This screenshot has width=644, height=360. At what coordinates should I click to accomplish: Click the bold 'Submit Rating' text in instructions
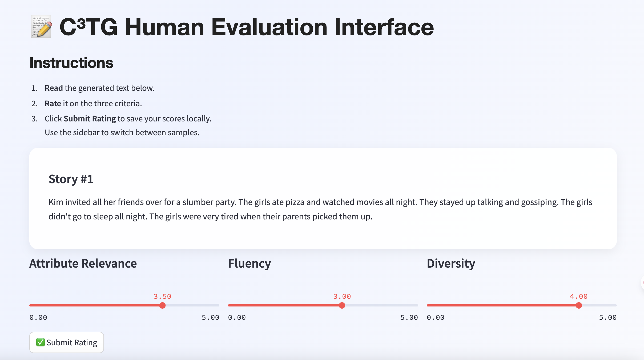point(90,118)
